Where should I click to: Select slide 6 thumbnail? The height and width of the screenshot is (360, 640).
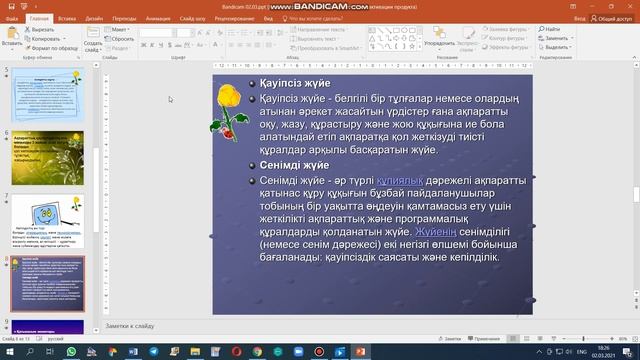[48, 158]
